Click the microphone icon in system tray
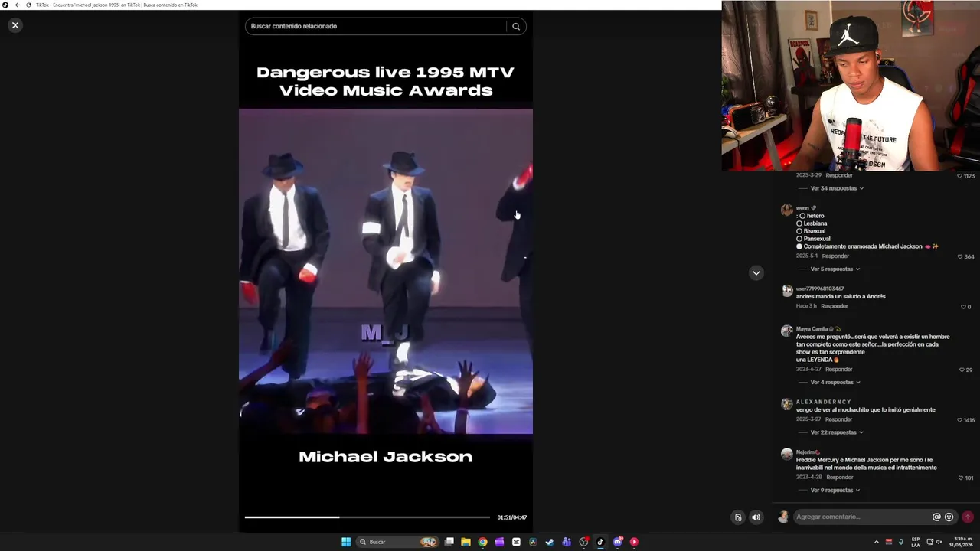Screen dimensions: 980x551 901,542
